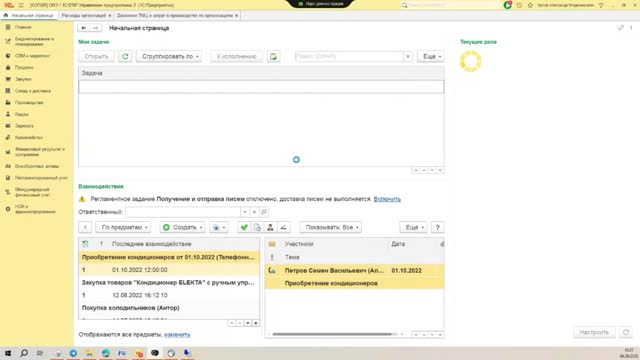Mark as reviewed with green checkmark icon
Screen dimensions: 640x360
tap(244, 227)
